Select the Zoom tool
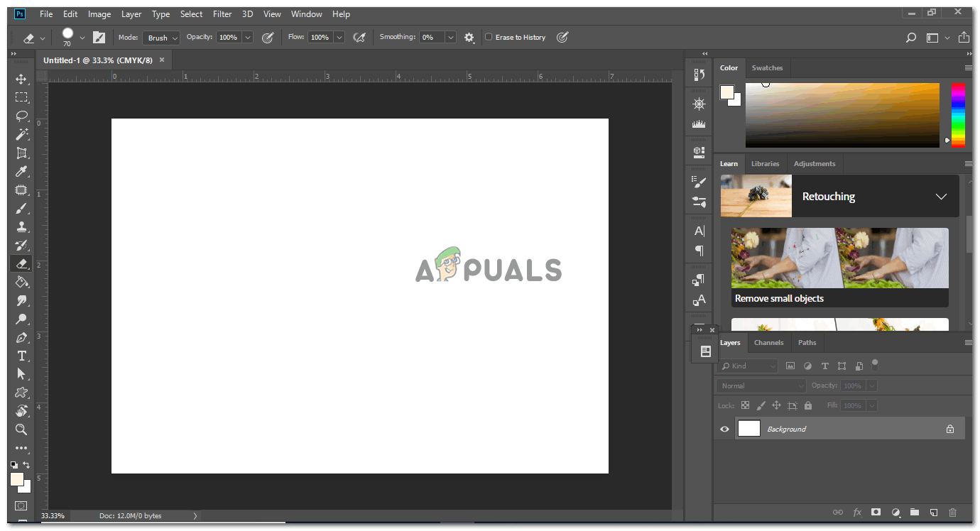Image resolution: width=980 pixels, height=531 pixels. coord(21,429)
